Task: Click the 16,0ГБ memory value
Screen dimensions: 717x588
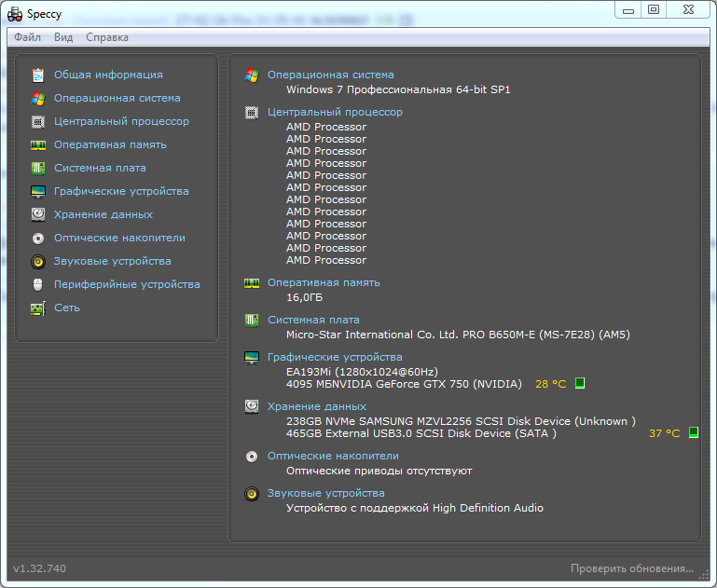Action: tap(305, 297)
